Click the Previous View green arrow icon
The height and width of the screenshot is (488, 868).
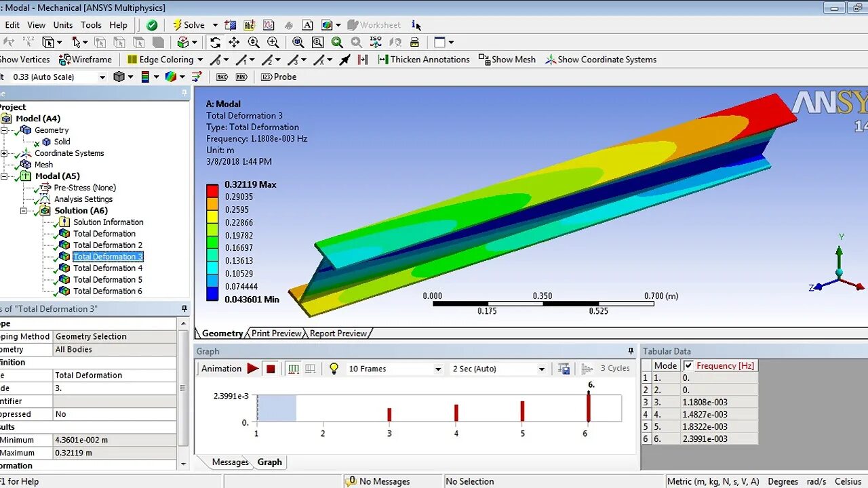coord(337,42)
